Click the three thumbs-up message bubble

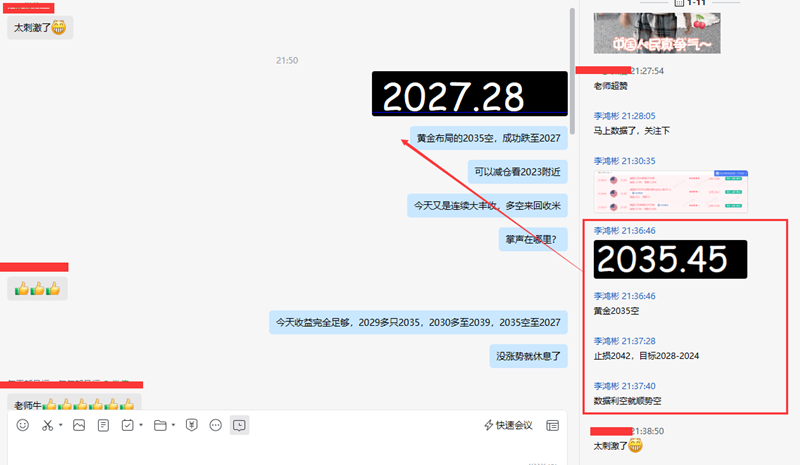click(37, 289)
